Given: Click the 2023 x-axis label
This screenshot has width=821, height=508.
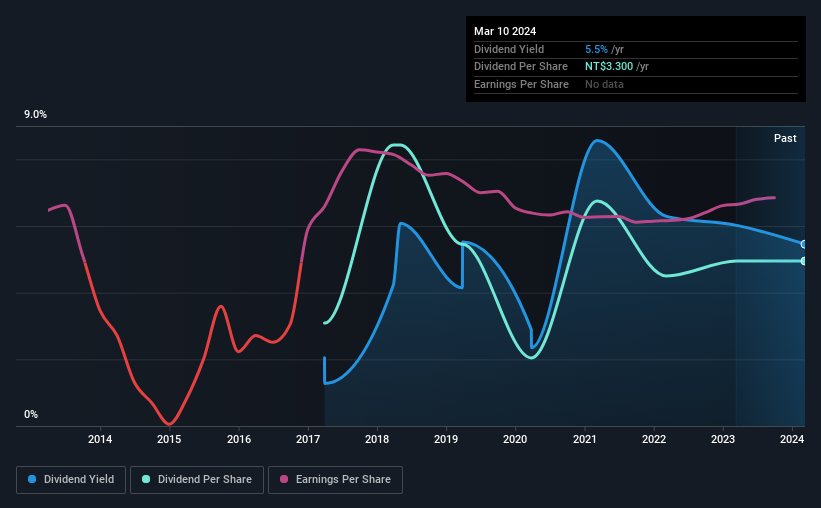Looking at the screenshot, I should [x=723, y=439].
